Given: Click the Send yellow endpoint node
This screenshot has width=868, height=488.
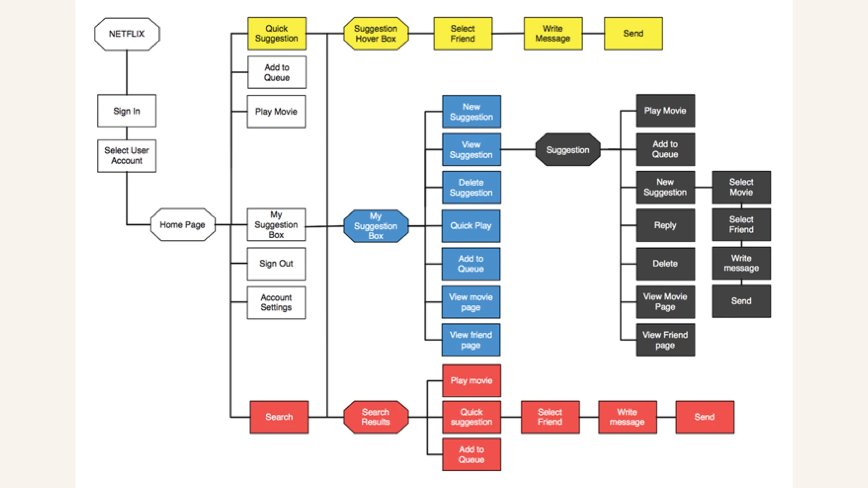Looking at the screenshot, I should 639,33.
